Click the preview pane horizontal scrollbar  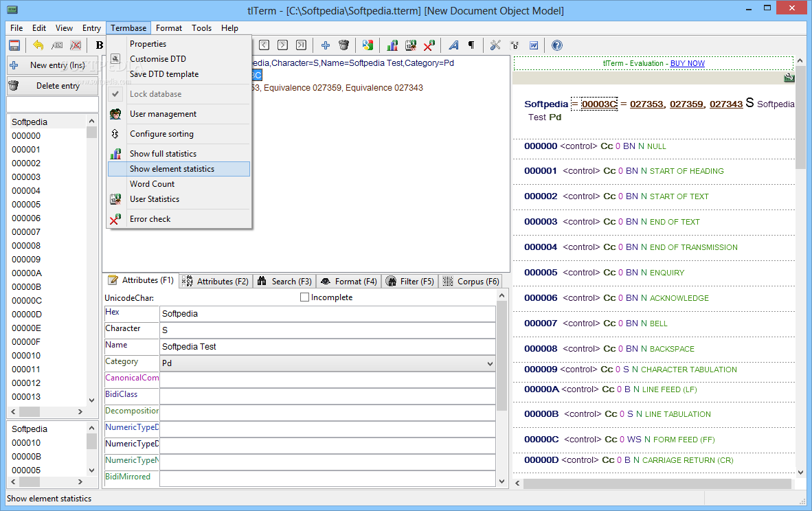(x=657, y=483)
